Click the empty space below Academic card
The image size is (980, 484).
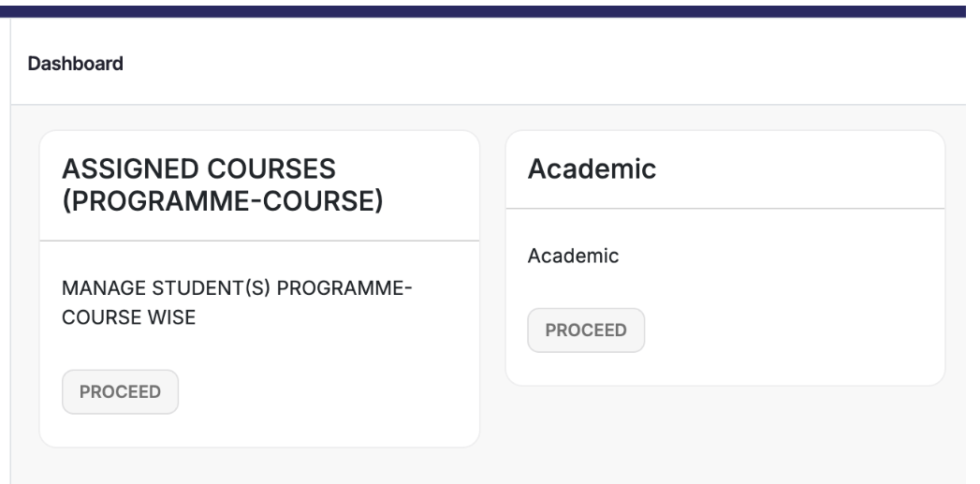point(725,431)
